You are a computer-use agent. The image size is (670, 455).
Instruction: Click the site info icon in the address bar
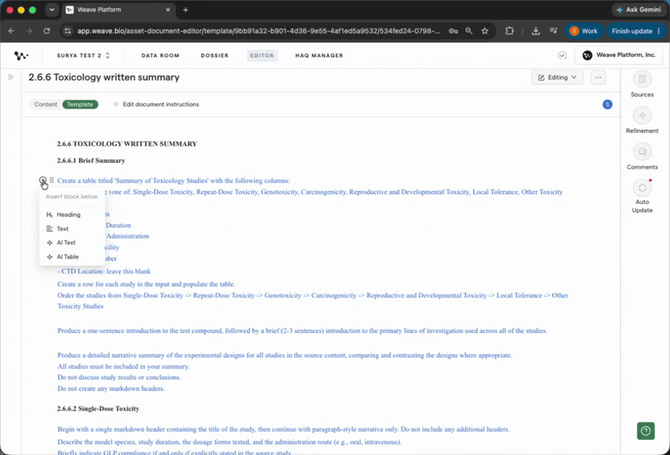pyautogui.click(x=67, y=31)
